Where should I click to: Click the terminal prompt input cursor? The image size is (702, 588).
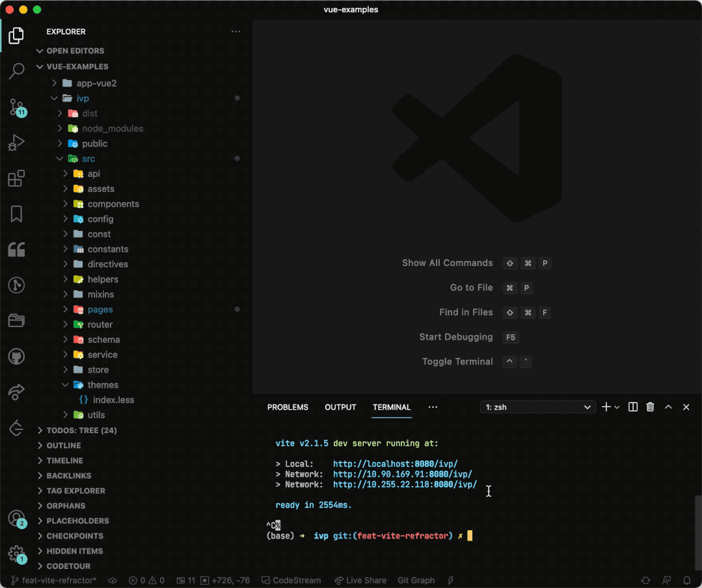click(x=470, y=536)
